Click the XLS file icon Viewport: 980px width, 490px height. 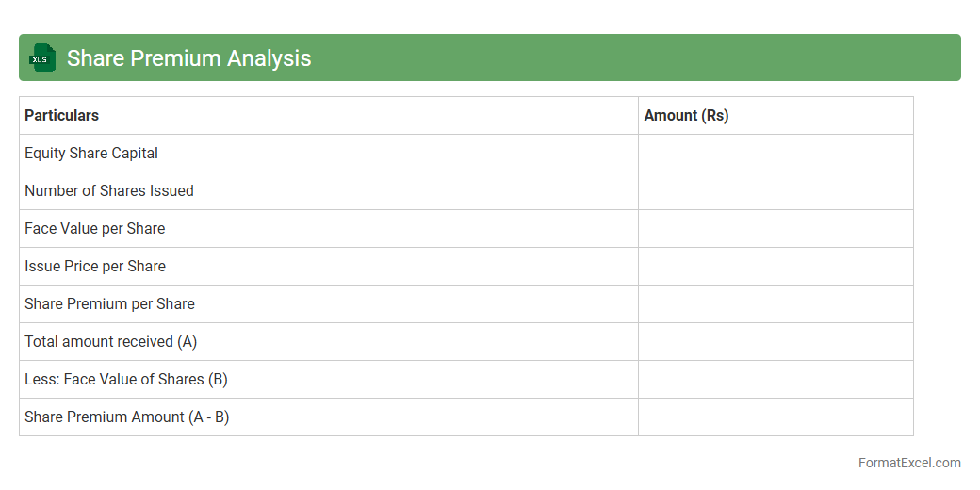click(42, 57)
